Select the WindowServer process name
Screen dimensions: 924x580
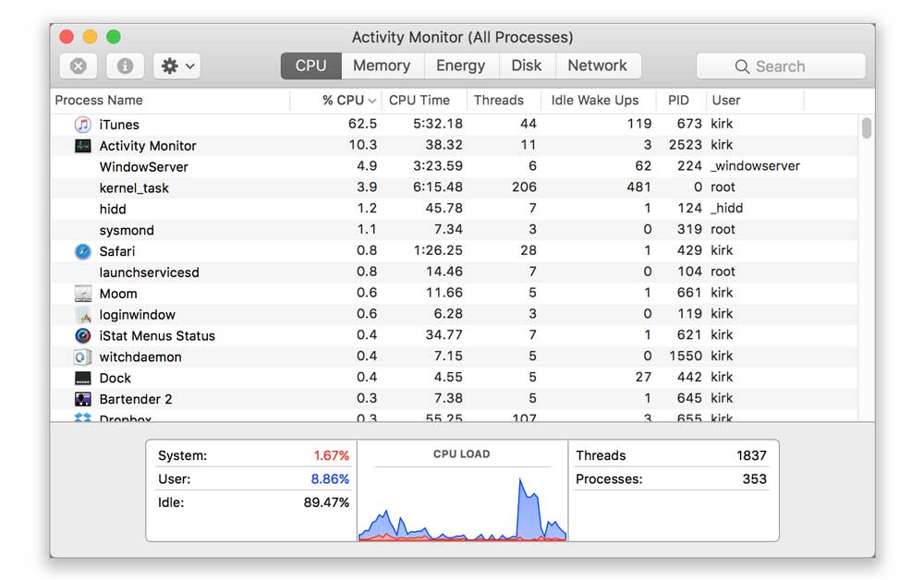click(144, 166)
